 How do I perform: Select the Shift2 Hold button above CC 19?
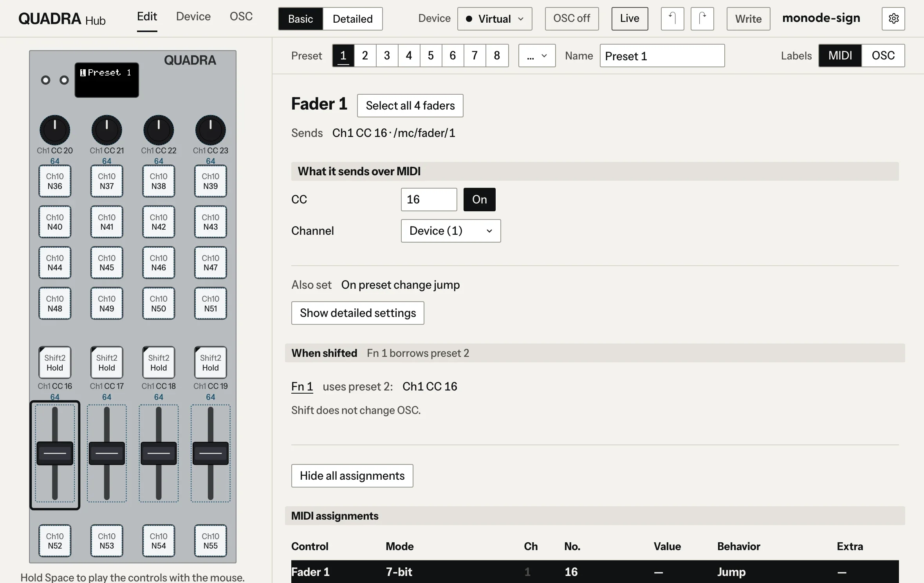(211, 362)
